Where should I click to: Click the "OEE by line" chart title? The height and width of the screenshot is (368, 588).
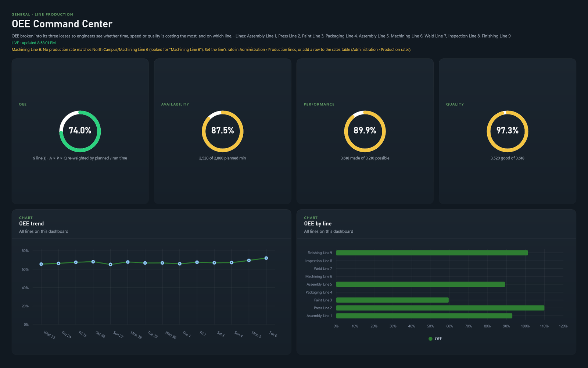tap(318, 224)
